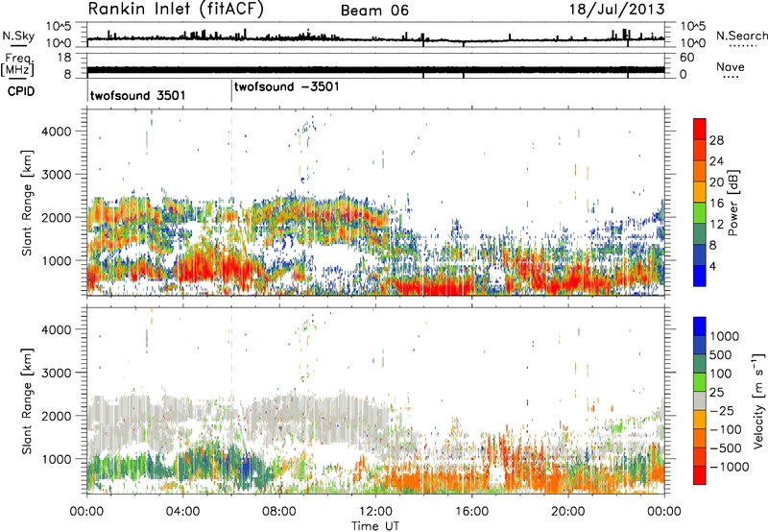Click the '3000' range tick on the velocity plot
The height and width of the screenshot is (532, 768).
pyautogui.click(x=57, y=373)
